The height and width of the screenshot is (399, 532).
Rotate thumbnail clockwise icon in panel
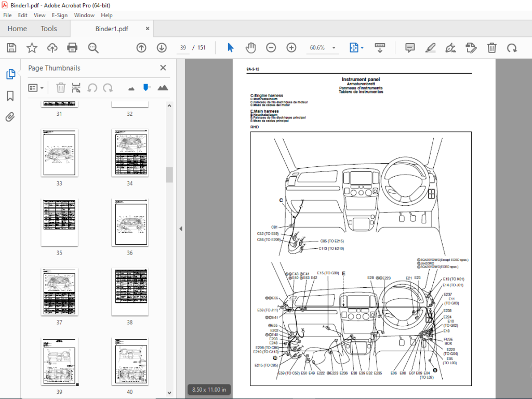point(108,88)
